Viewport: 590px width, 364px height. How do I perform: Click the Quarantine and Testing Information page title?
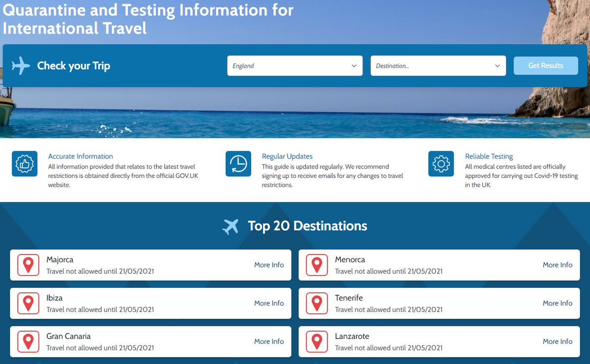tap(148, 19)
